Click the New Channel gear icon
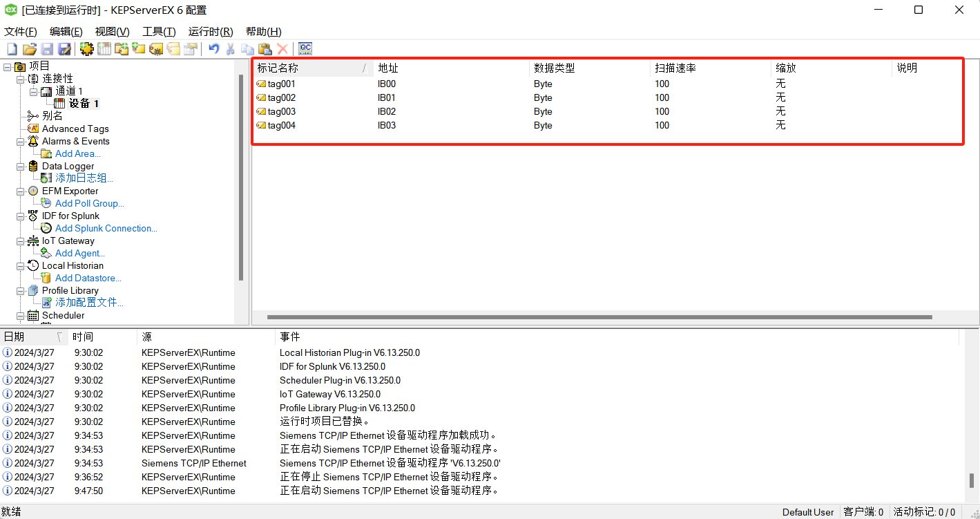The width and height of the screenshot is (980, 519). pyautogui.click(x=86, y=49)
